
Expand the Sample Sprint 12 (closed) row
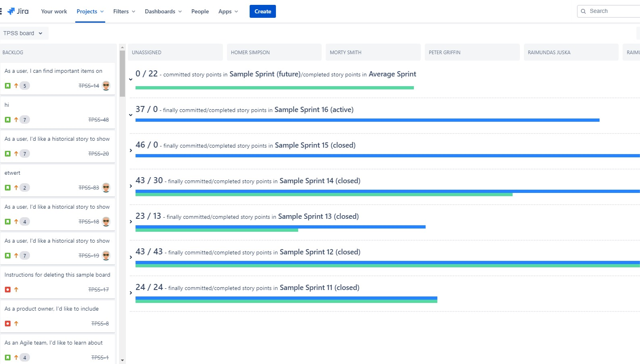131,257
